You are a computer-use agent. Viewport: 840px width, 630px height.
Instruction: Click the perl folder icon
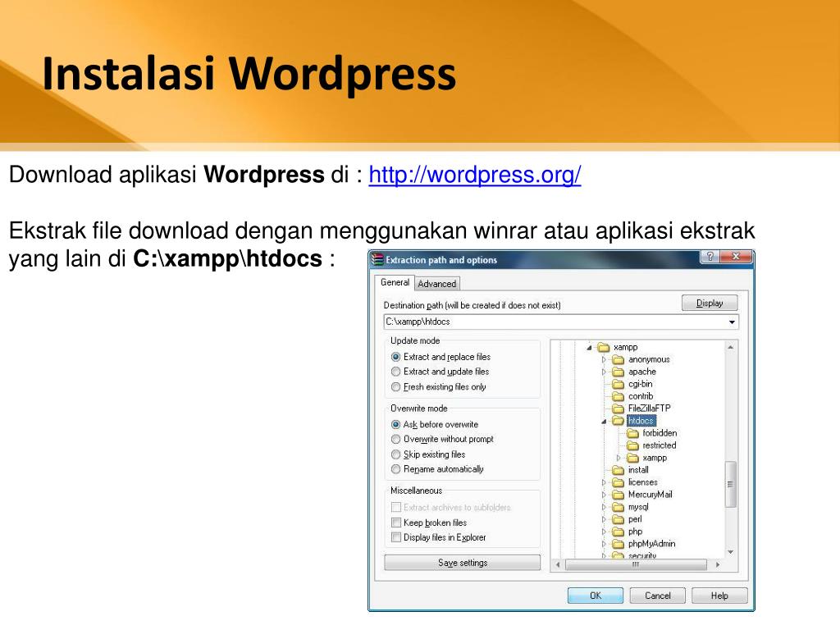619,519
